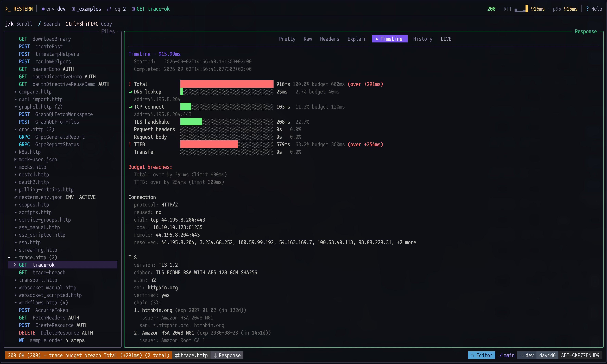Click the Search shortcut hint
The height and width of the screenshot is (364, 607).
click(49, 24)
